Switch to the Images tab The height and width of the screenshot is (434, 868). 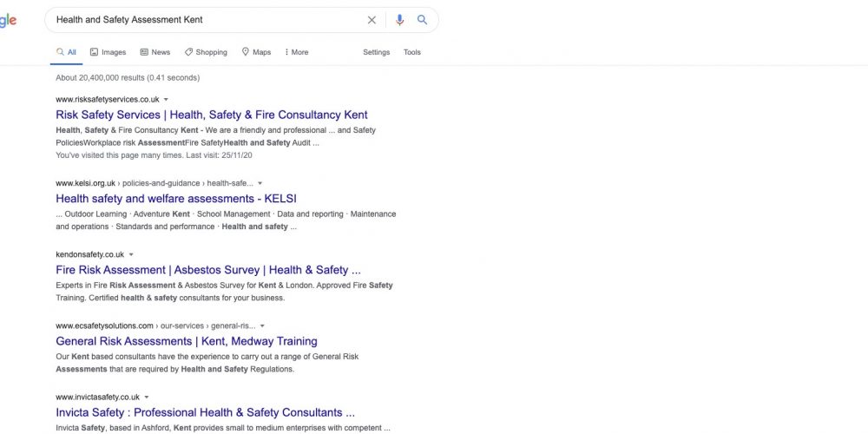(x=108, y=52)
